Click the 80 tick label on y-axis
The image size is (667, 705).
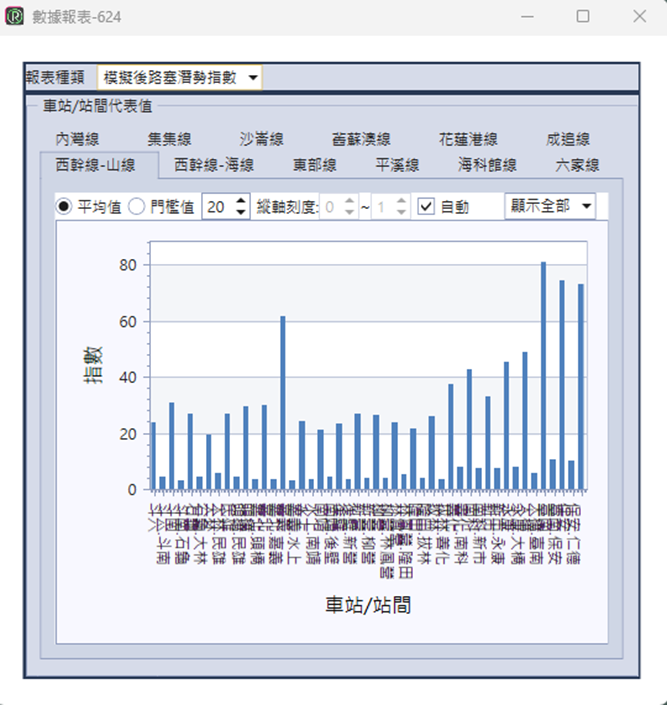pyautogui.click(x=128, y=265)
